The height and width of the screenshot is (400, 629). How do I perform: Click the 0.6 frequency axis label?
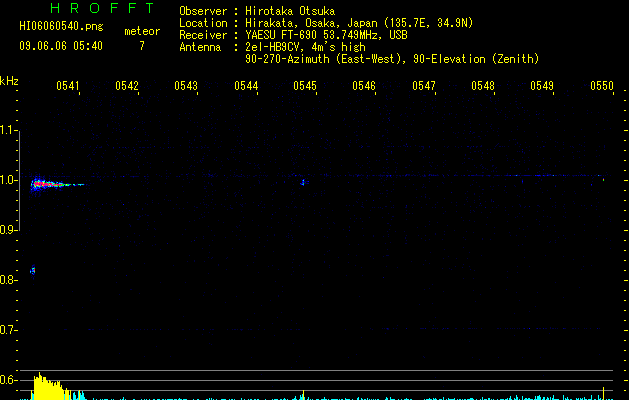click(x=8, y=380)
